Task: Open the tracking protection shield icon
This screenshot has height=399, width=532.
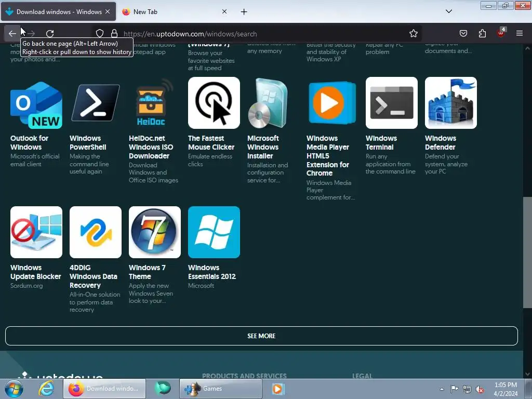Action: (99, 33)
